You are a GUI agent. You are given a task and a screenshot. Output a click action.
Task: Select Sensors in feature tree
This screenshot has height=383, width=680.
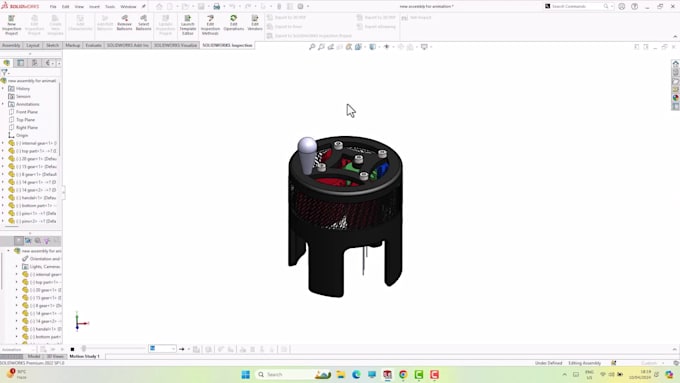[x=23, y=96]
